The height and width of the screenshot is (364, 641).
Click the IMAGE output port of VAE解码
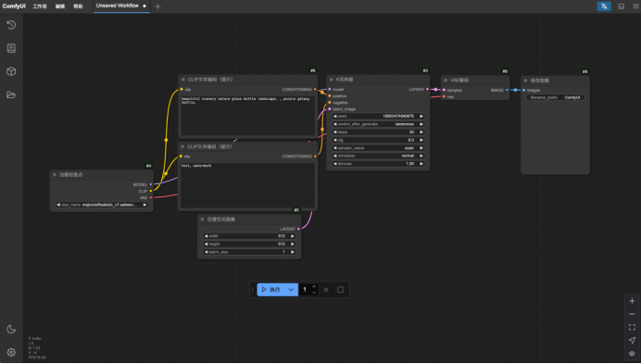pyautogui.click(x=508, y=90)
